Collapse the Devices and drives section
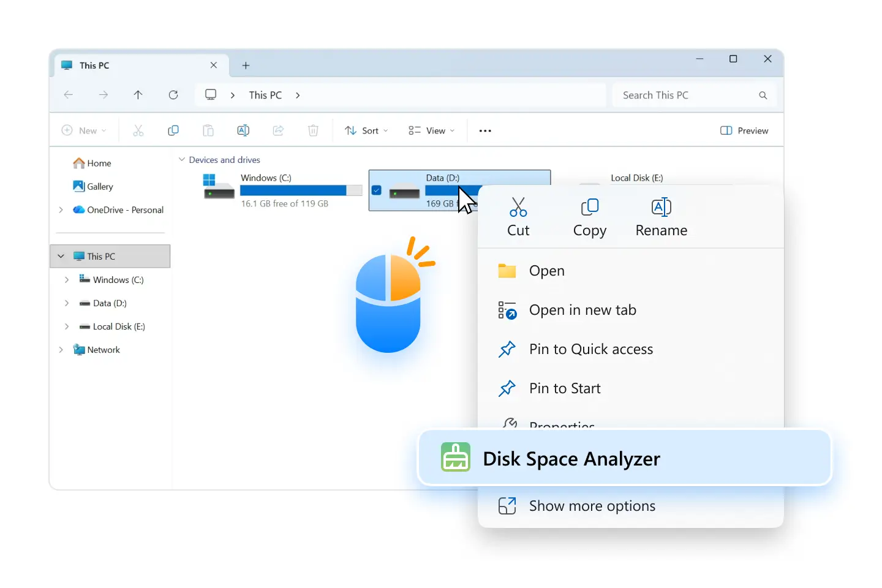Viewport: 882px width, 588px height. click(x=182, y=159)
